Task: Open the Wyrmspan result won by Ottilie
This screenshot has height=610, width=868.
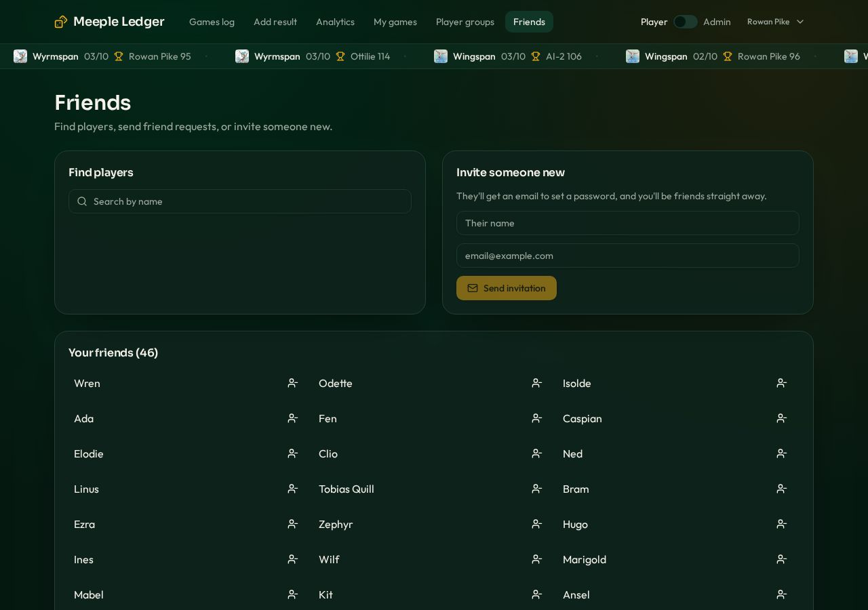Action: [x=313, y=56]
